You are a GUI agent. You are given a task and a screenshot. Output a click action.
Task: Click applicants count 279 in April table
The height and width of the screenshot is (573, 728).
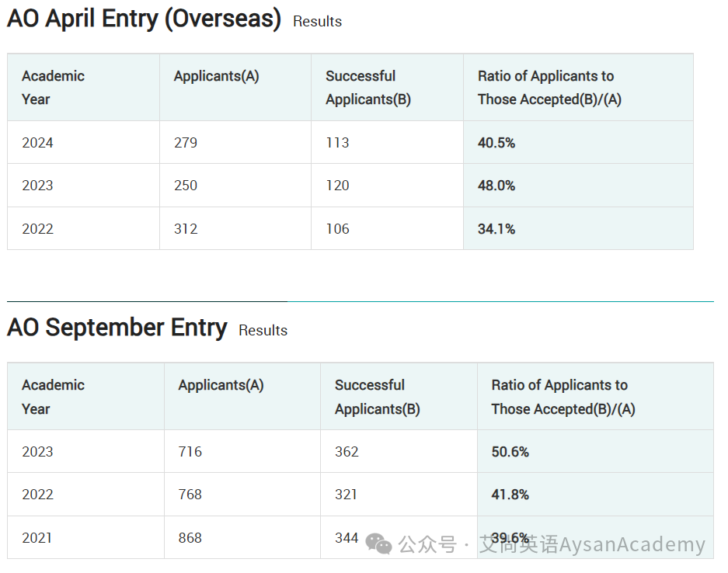coord(186,142)
